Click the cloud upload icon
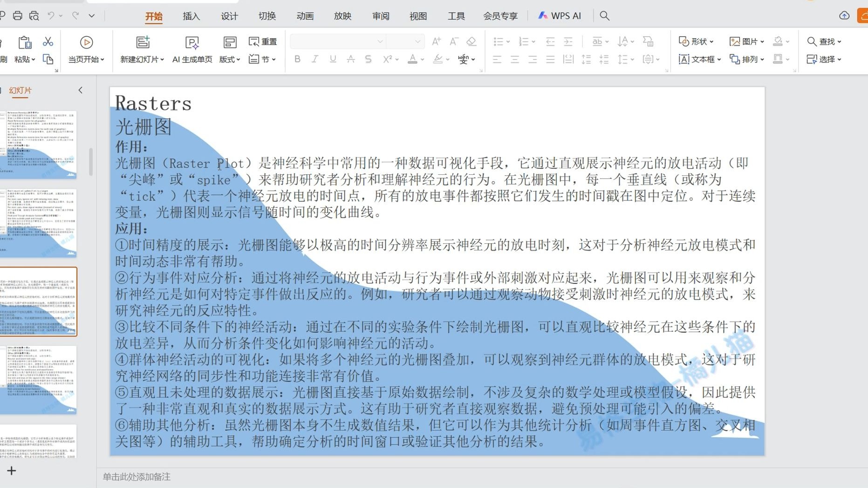 pyautogui.click(x=844, y=16)
